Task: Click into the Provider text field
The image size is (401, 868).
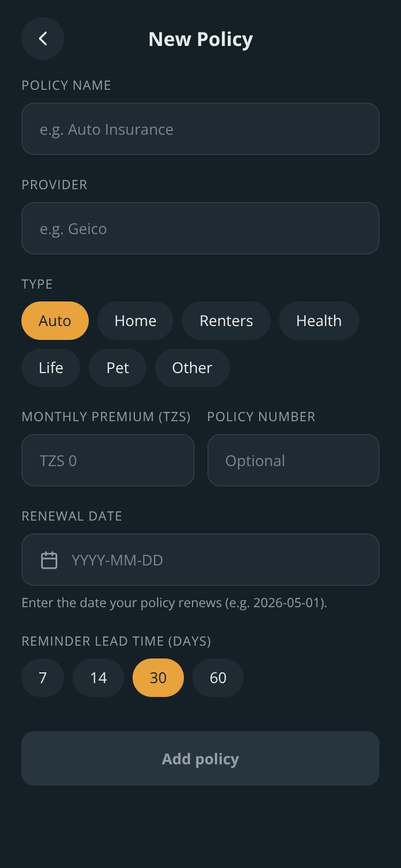Action: (x=200, y=228)
